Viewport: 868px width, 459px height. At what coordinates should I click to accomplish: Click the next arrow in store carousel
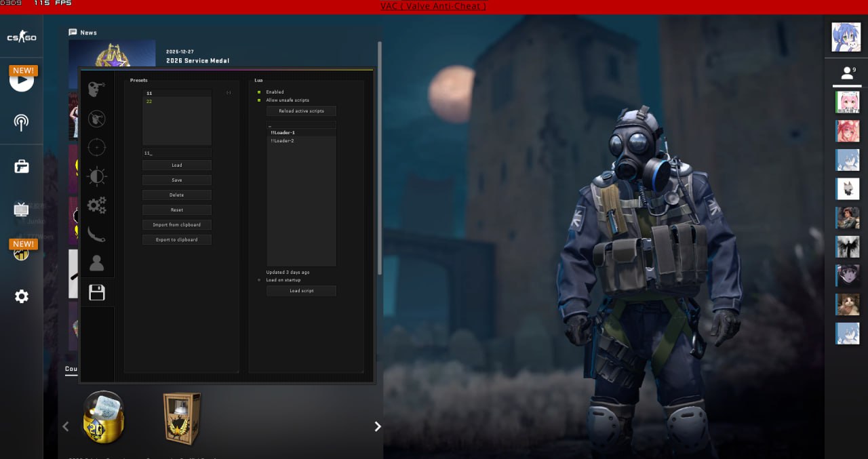point(378,426)
